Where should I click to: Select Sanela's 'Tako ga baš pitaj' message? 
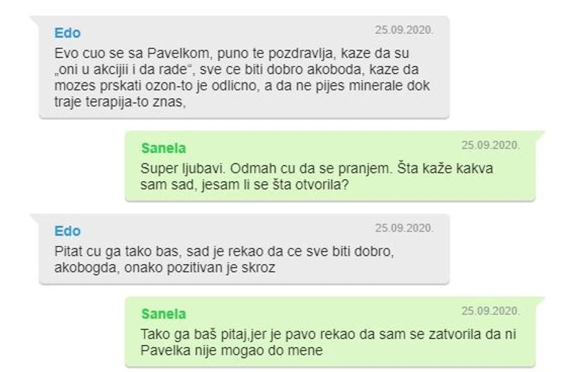tap(331, 332)
